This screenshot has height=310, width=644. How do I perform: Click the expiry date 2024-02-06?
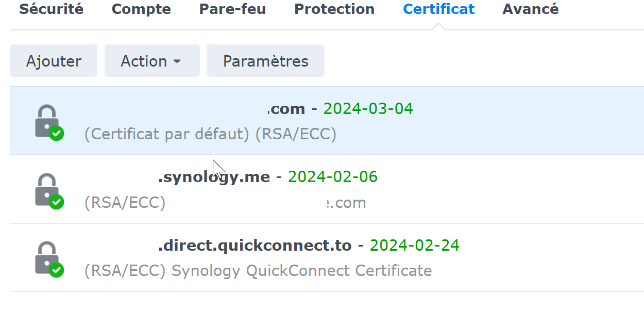[333, 177]
